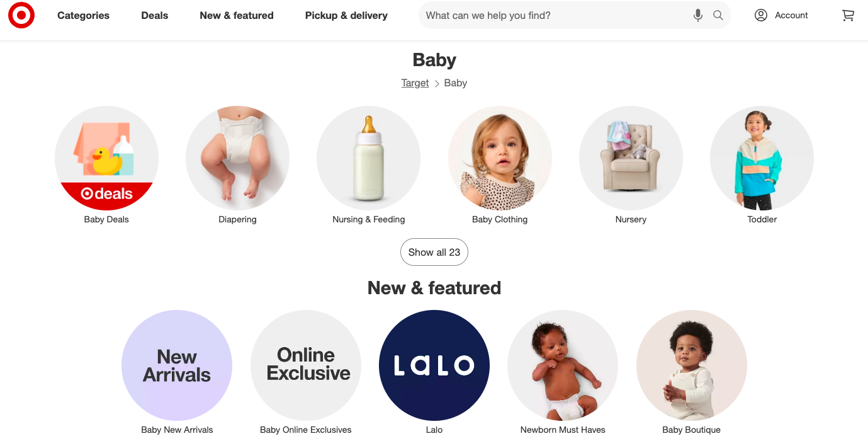Follow the Target breadcrumb link
This screenshot has width=868, height=441.
pos(415,83)
